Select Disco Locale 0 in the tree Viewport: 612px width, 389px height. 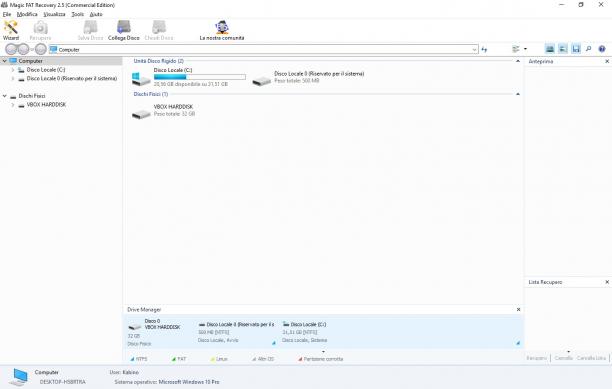pyautogui.click(x=72, y=78)
